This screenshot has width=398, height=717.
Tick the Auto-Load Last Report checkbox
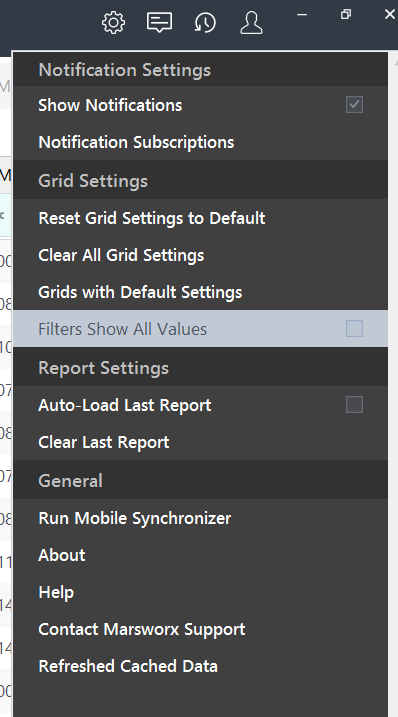coord(355,405)
